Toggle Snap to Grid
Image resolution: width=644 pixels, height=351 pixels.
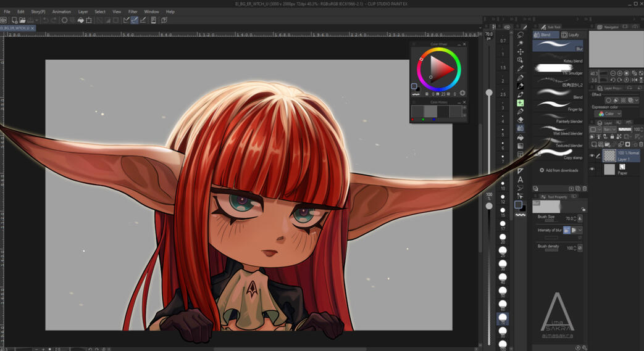tap(143, 20)
